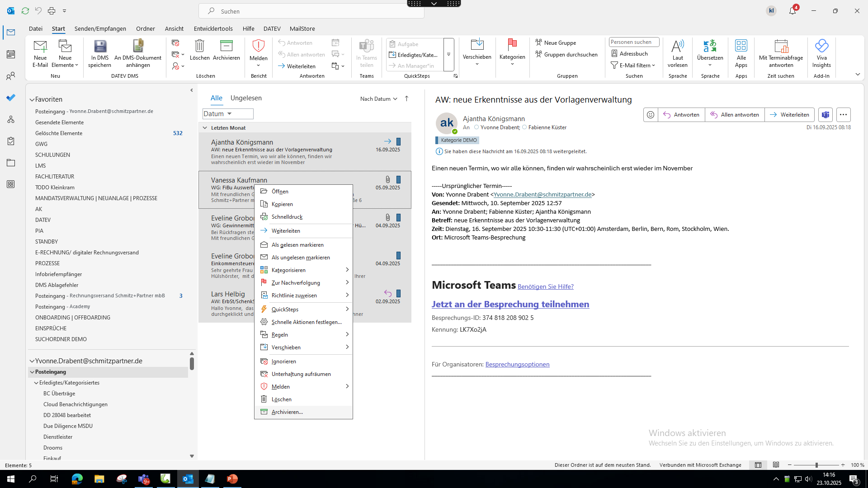Click the Benötigen Sie Hilfe? link
The width and height of the screenshot is (868, 488).
(x=546, y=286)
